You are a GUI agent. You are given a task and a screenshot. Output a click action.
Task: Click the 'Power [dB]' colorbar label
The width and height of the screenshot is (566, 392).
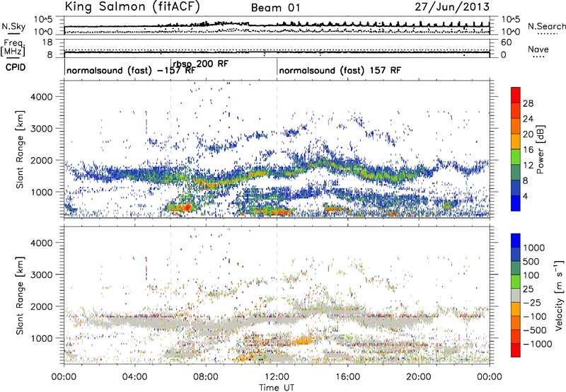(541, 149)
